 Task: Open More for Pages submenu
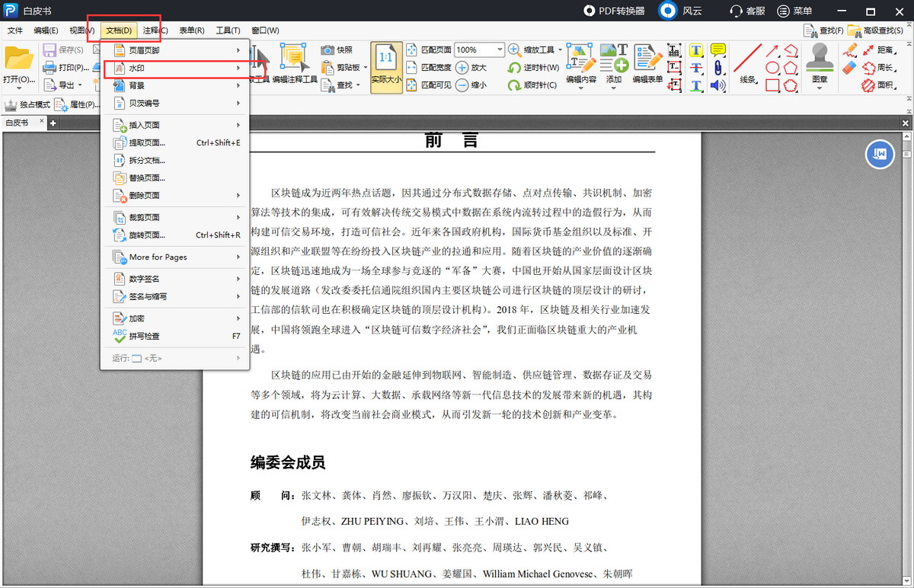tap(175, 257)
